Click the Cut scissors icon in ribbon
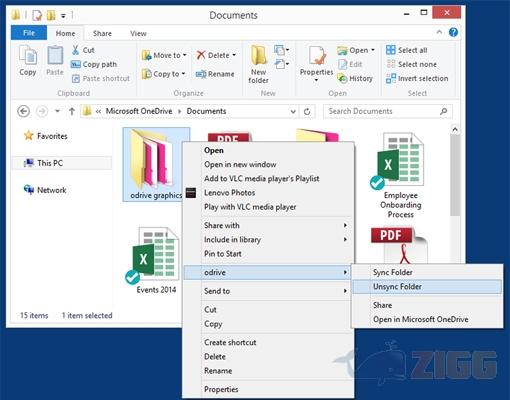The width and height of the screenshot is (510, 400). [x=76, y=50]
